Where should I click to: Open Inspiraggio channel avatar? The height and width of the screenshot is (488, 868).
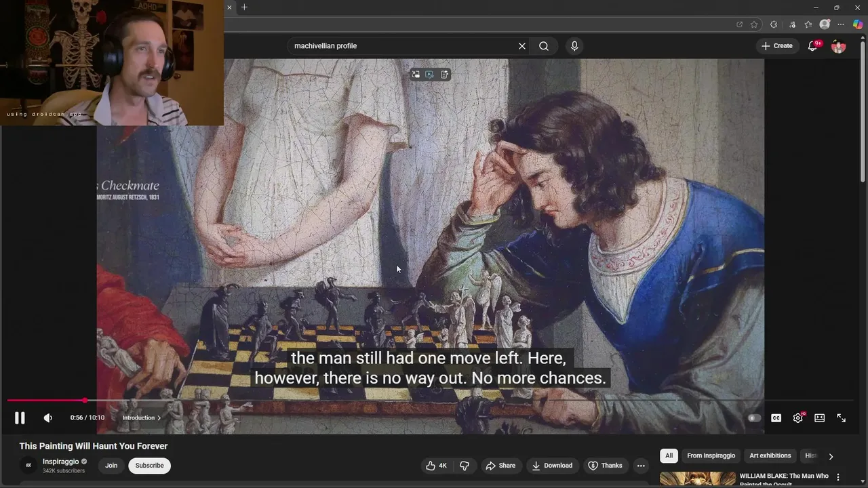click(x=28, y=466)
